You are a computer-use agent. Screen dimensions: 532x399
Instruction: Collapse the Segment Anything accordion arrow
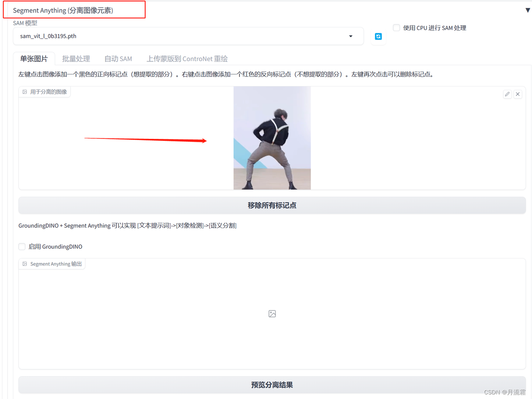528,10
